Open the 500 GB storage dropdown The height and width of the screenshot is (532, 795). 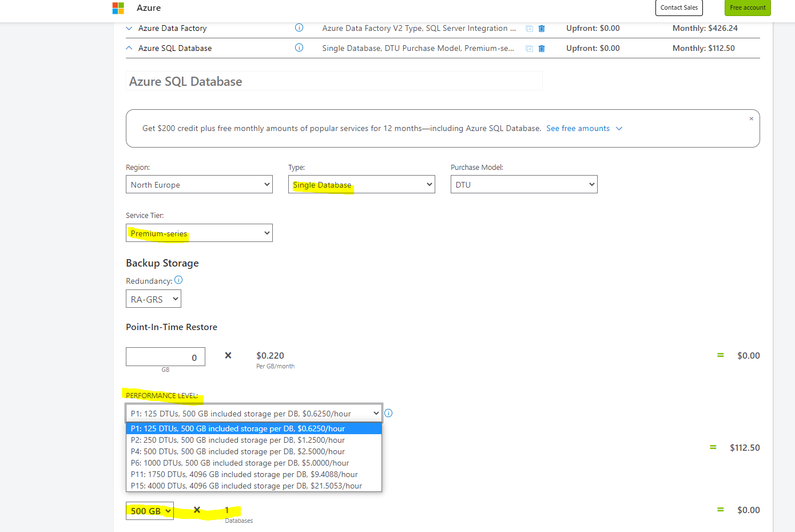pos(150,511)
